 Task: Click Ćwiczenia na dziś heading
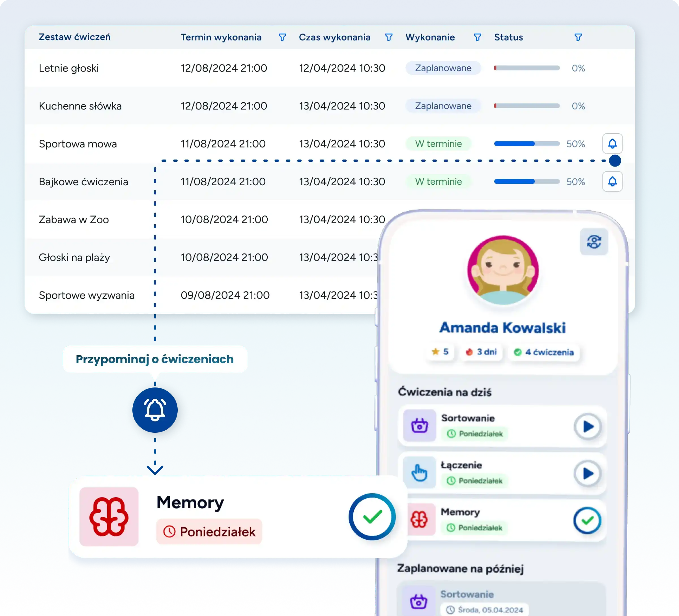(x=444, y=392)
